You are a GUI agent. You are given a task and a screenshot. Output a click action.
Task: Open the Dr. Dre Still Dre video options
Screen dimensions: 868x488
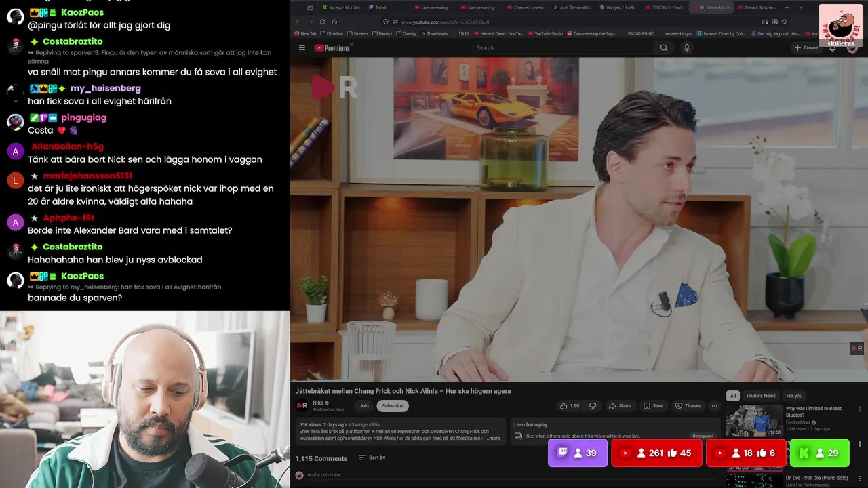click(x=860, y=479)
